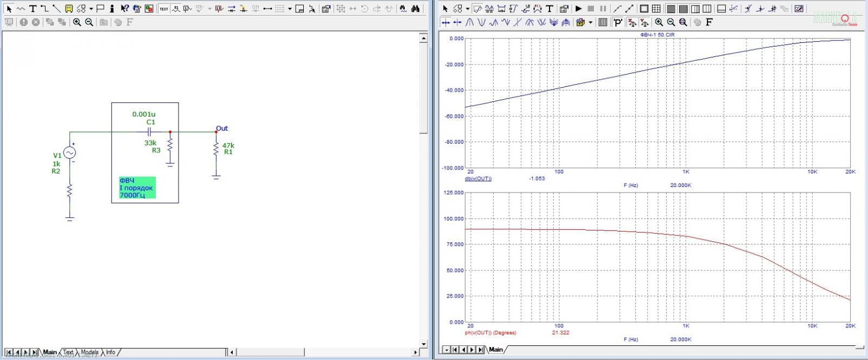Jump cursor to next Peak
868x360 pixels.
point(469,22)
